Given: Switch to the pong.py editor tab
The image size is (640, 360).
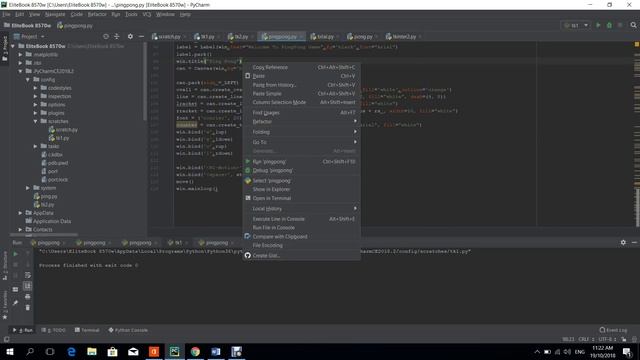Looking at the screenshot, I should [362, 36].
